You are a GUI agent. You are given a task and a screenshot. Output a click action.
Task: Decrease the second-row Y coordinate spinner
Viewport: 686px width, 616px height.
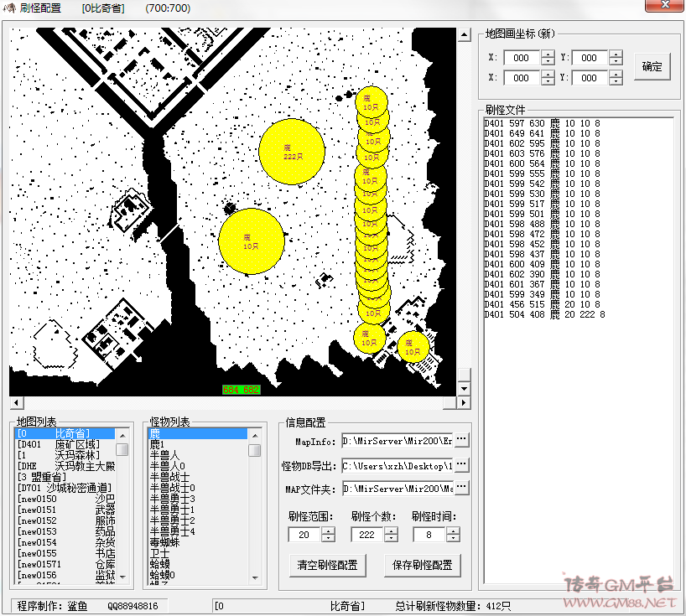pyautogui.click(x=616, y=81)
